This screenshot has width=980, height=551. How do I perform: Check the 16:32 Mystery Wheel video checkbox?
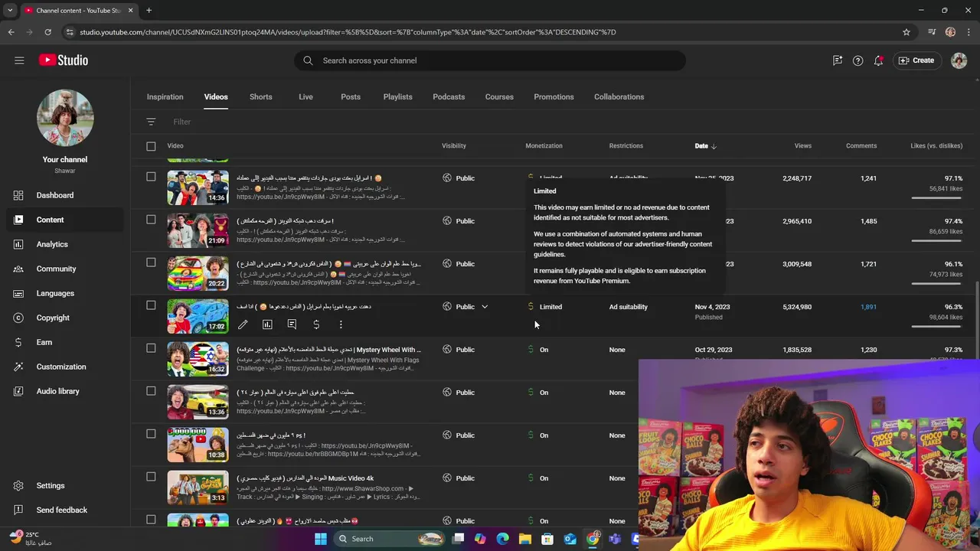point(151,348)
